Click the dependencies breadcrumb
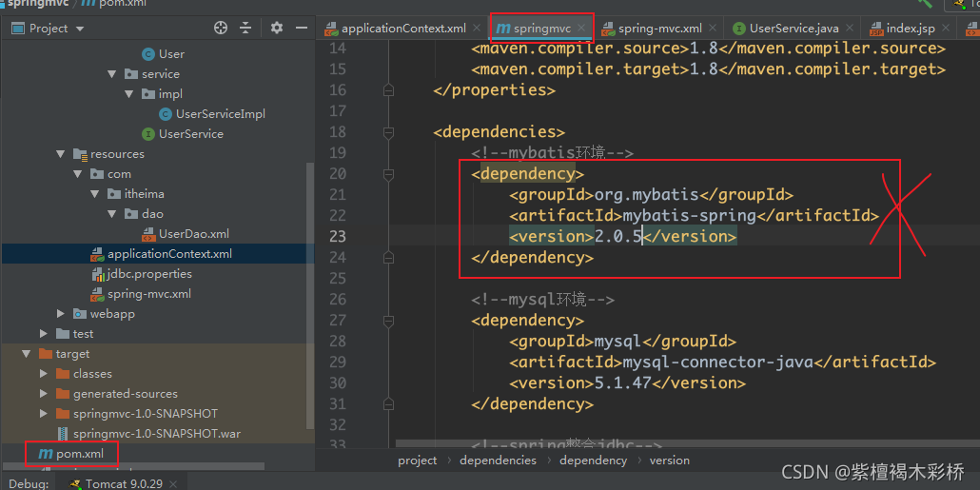 (x=499, y=460)
